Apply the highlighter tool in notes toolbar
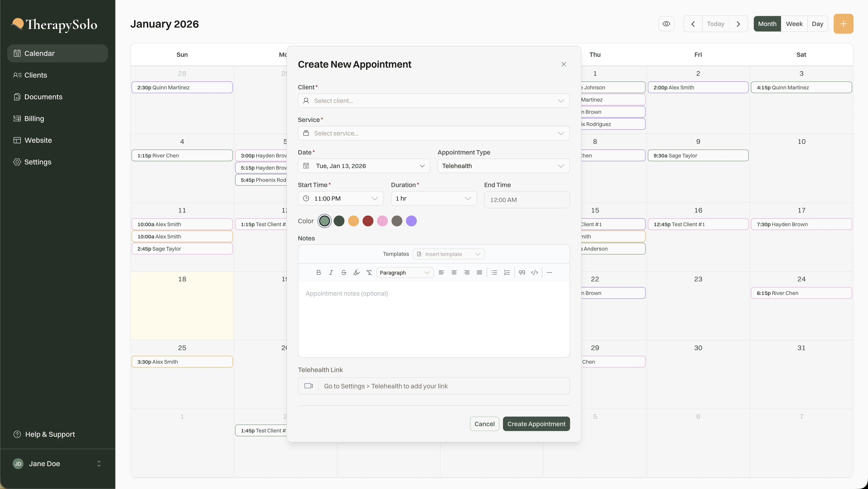Image resolution: width=868 pixels, height=489 pixels. tap(356, 273)
